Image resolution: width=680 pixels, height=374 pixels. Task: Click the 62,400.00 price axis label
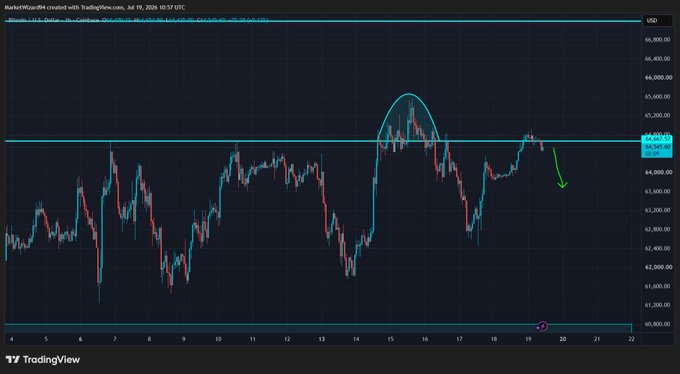pyautogui.click(x=658, y=248)
